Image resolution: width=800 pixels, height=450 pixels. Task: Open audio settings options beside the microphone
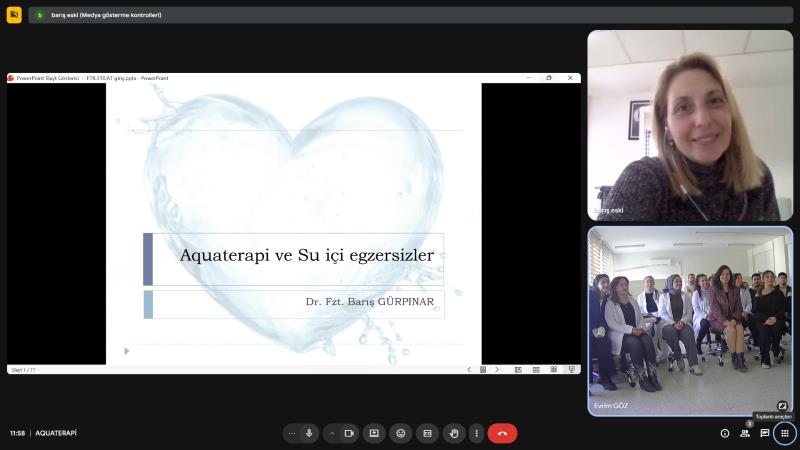[x=291, y=433]
